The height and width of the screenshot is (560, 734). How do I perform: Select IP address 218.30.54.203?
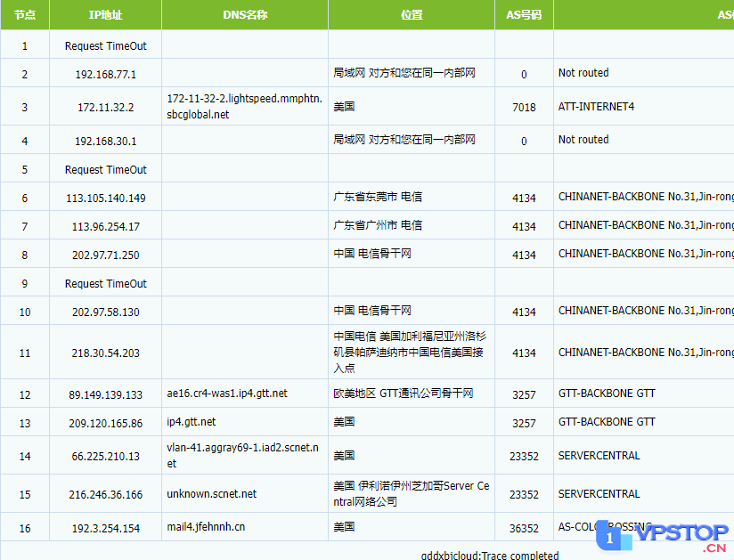coord(106,353)
